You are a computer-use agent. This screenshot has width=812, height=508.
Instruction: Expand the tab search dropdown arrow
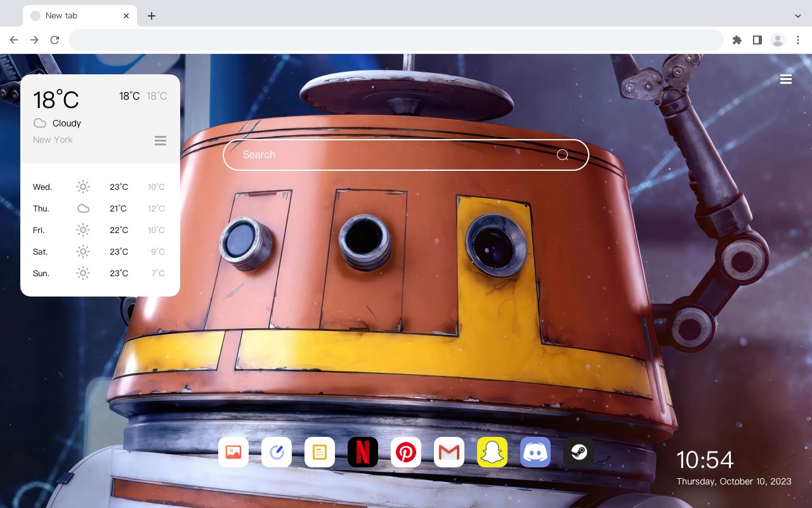click(798, 16)
